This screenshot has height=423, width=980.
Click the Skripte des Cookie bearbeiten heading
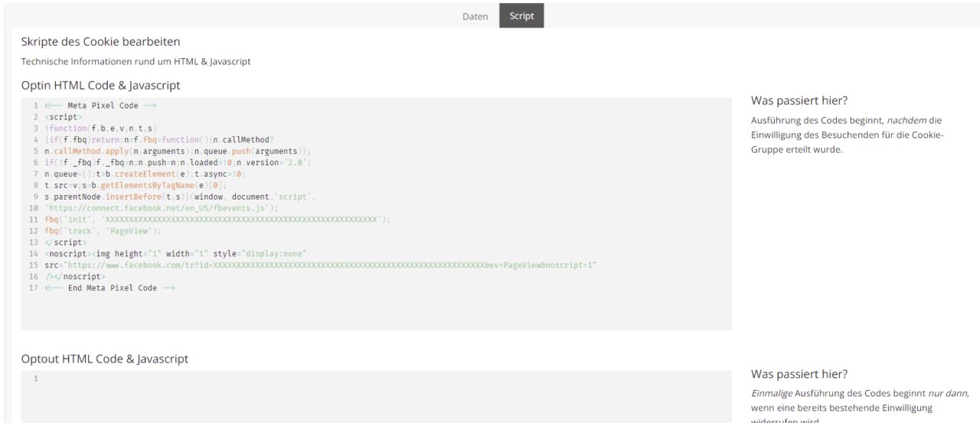[x=100, y=41]
